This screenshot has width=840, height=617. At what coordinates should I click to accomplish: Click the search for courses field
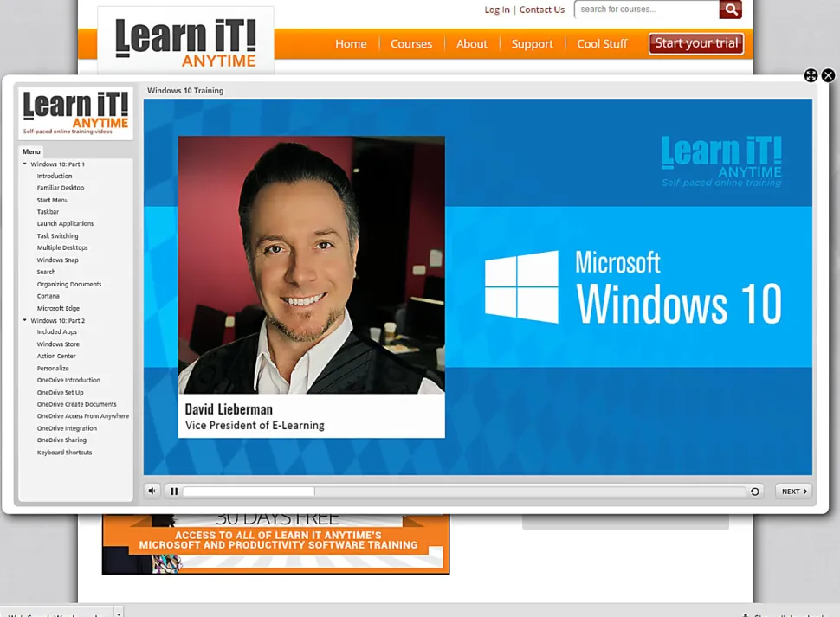click(x=647, y=10)
